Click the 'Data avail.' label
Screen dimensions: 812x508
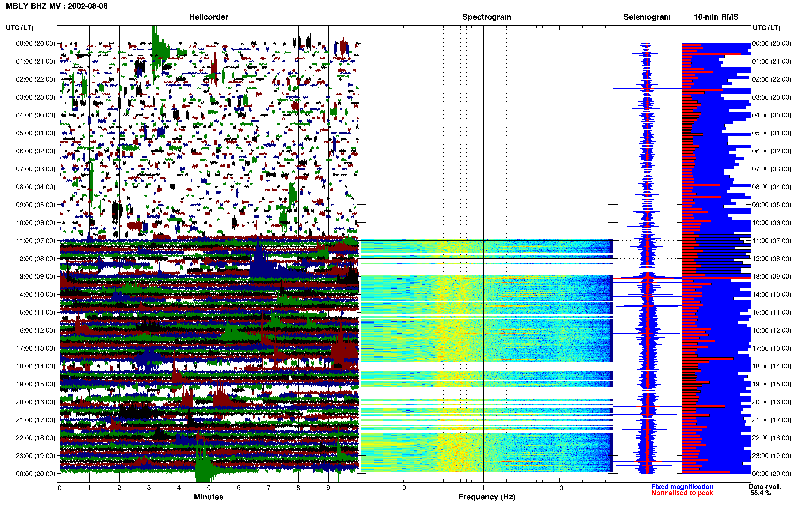pos(765,486)
